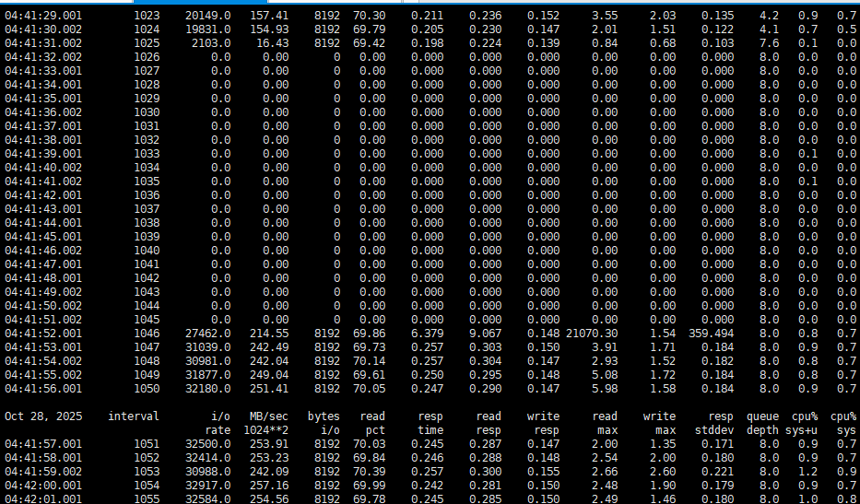
Task: Select timestamp 04:41:32.002
Action: [43, 57]
